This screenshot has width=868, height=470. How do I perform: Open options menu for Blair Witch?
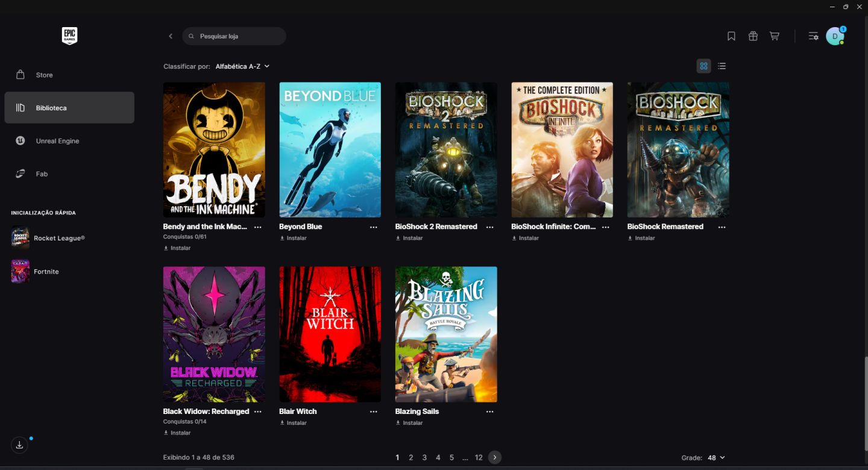pyautogui.click(x=374, y=412)
